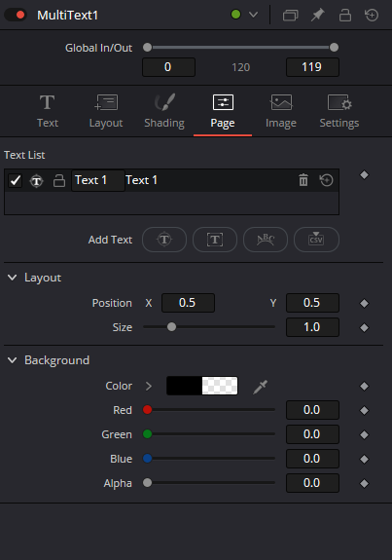
Task: Add text from a CSV file
Action: (316, 240)
